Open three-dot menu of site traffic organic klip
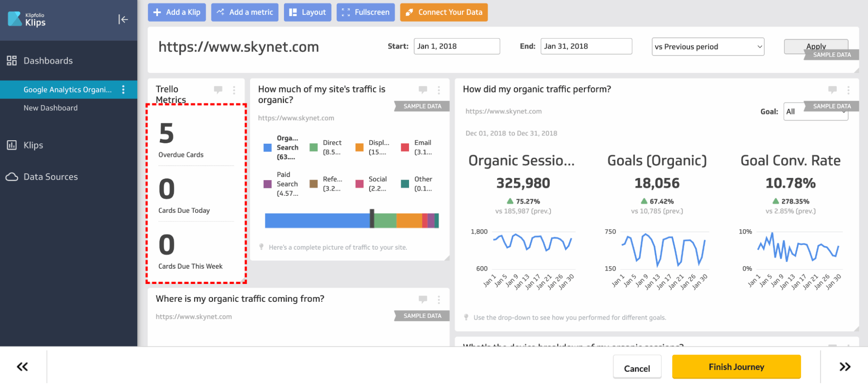This screenshot has width=868, height=386. click(x=439, y=90)
